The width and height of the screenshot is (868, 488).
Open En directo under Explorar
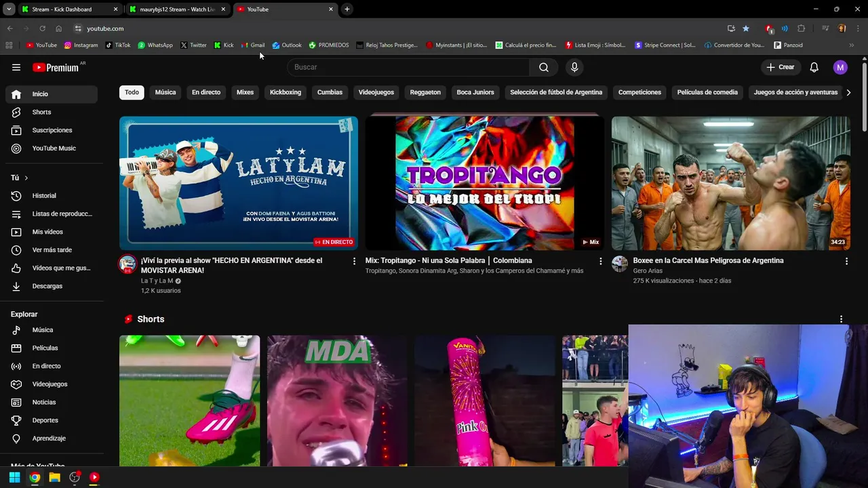click(x=52, y=366)
